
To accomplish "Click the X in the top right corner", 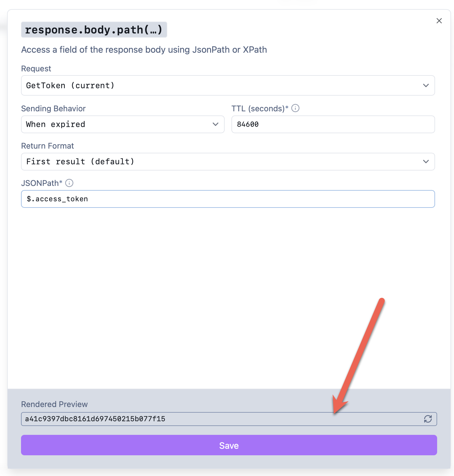I will 439,21.
